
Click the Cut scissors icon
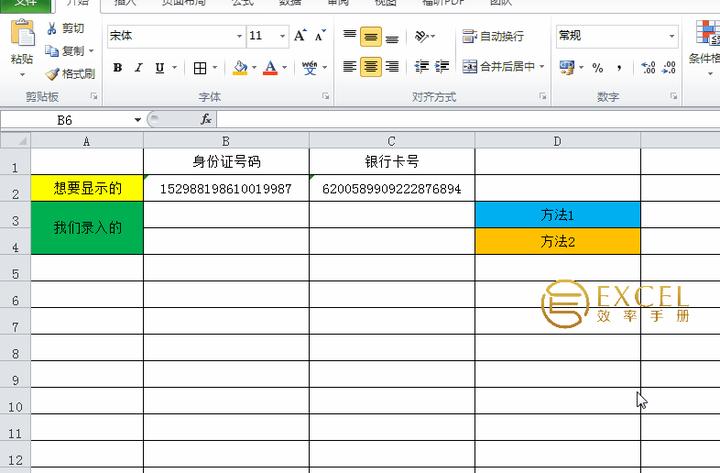tap(52, 28)
